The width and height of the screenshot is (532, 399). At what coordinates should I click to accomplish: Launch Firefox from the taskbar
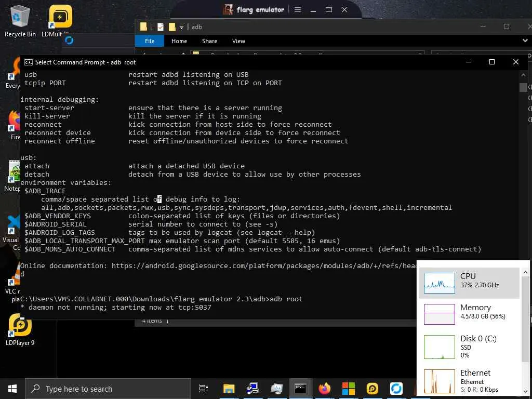[324, 389]
